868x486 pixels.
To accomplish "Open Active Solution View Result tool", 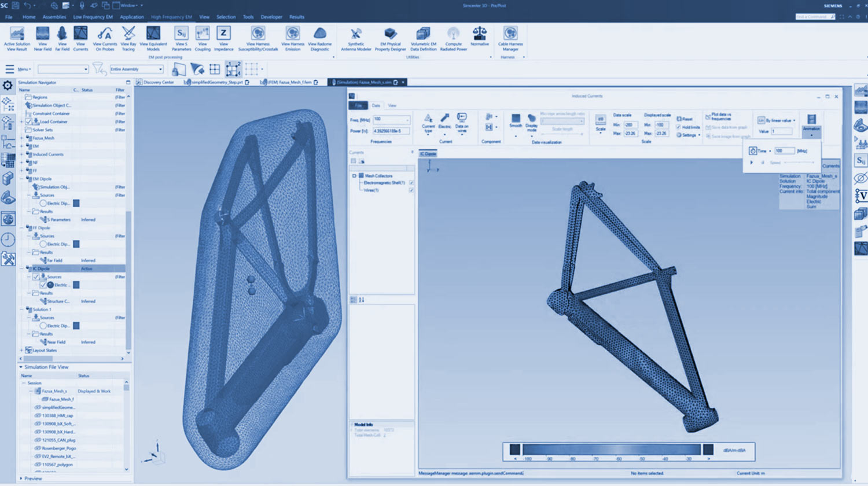I will coord(17,38).
